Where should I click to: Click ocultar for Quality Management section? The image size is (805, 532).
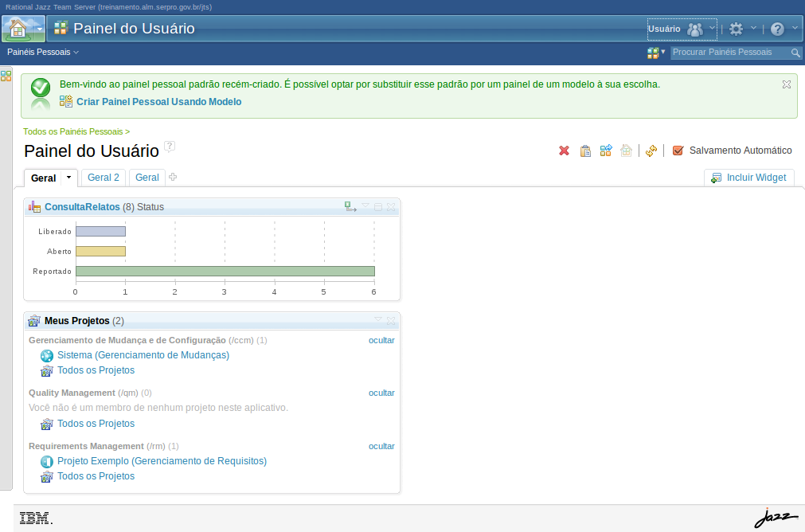[381, 393]
